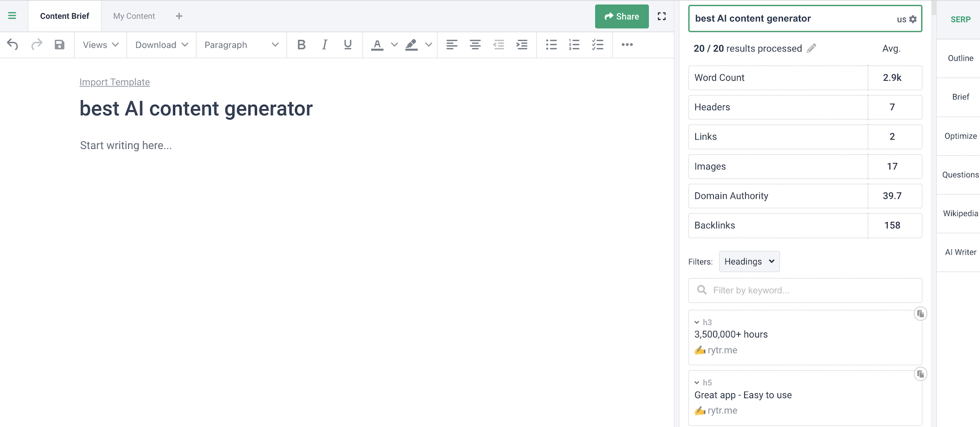Click the green Share button
980x427 pixels.
[x=621, y=16]
